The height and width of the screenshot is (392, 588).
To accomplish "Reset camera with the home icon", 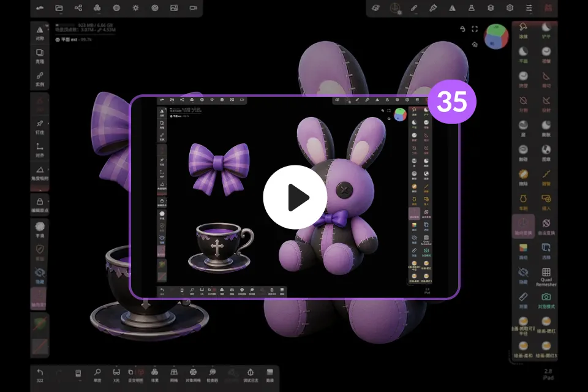I will 475,45.
